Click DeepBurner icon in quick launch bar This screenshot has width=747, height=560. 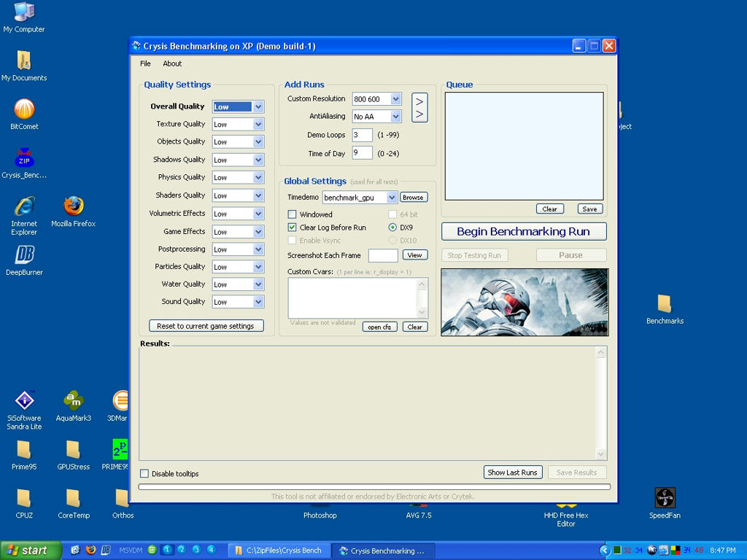[x=106, y=550]
